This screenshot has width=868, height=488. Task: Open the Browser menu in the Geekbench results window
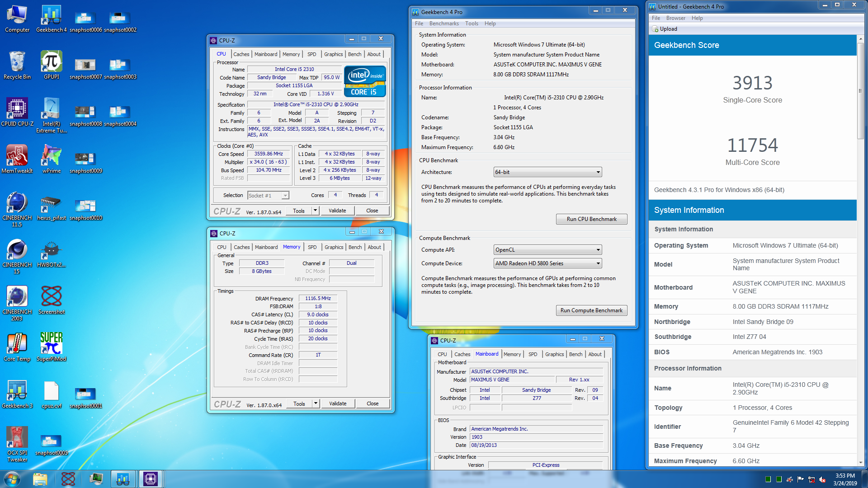coord(675,18)
